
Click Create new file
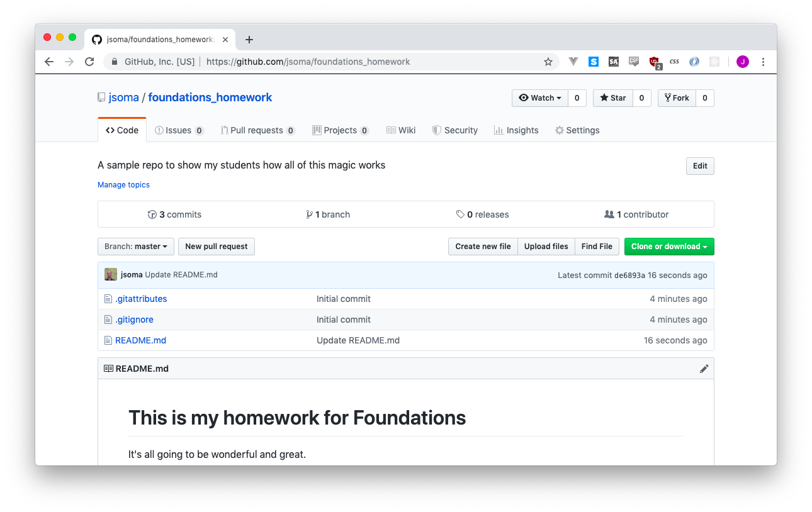coord(483,247)
